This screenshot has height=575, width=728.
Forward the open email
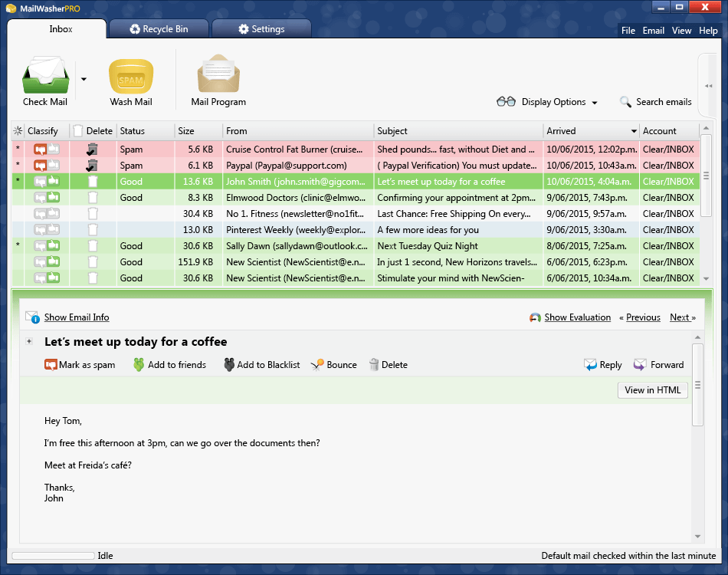(x=641, y=365)
